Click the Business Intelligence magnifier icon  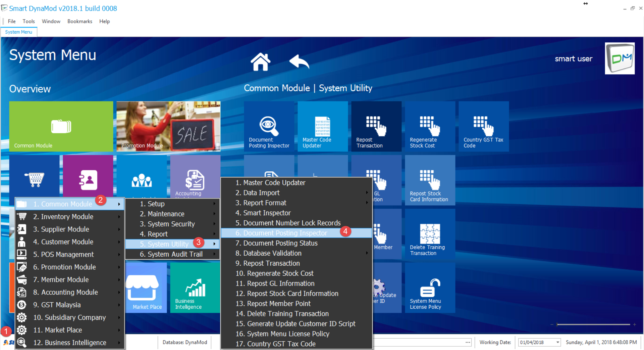[22, 343]
